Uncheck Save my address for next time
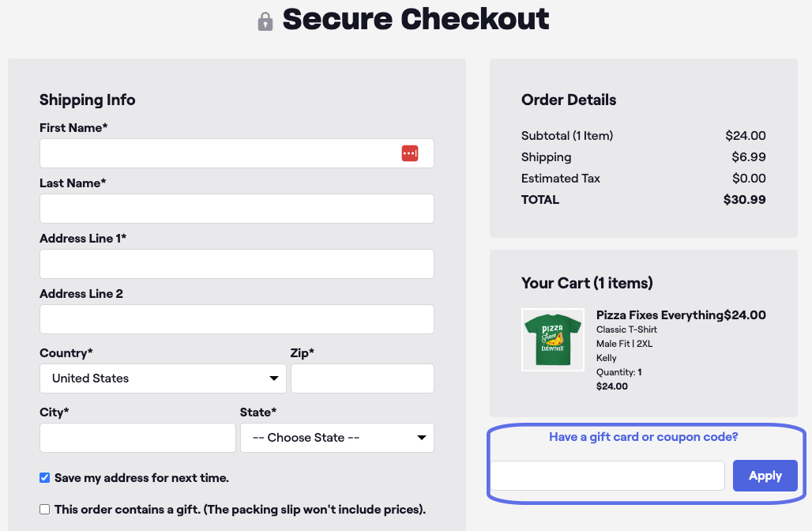The height and width of the screenshot is (531, 812). click(44, 477)
